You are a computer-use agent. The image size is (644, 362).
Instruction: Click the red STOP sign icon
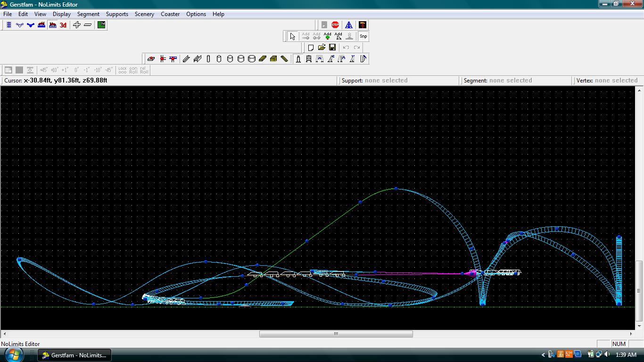pos(335,25)
